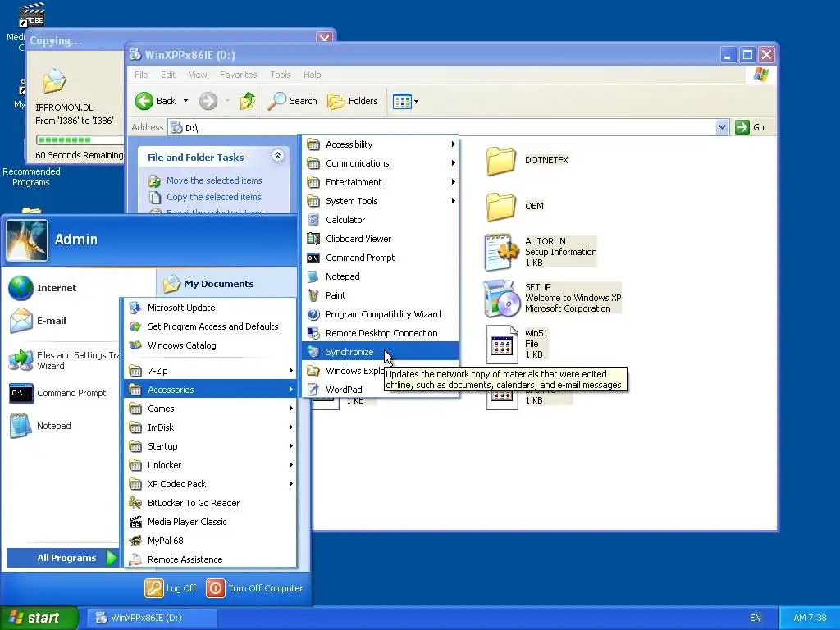Expand the System Tools submenu
This screenshot has width=840, height=630.
[x=381, y=201]
